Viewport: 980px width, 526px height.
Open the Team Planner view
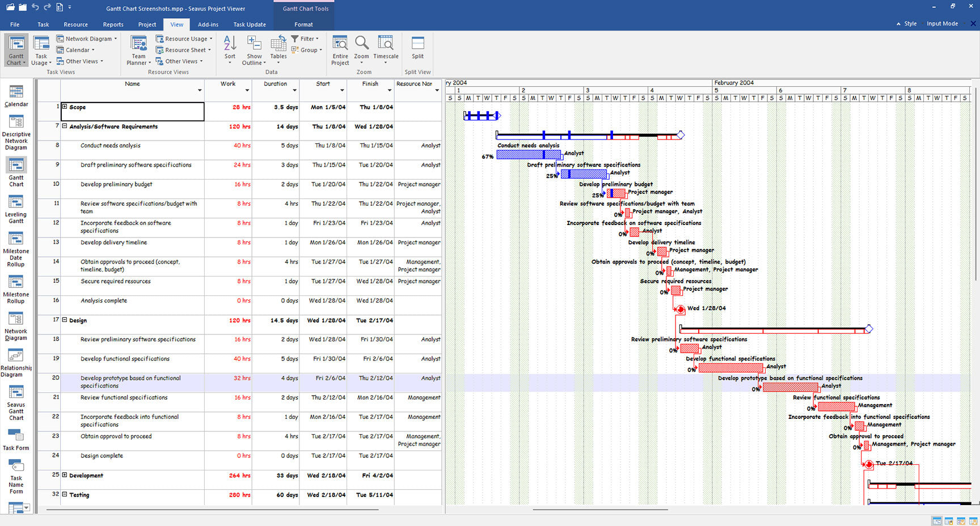pos(138,49)
